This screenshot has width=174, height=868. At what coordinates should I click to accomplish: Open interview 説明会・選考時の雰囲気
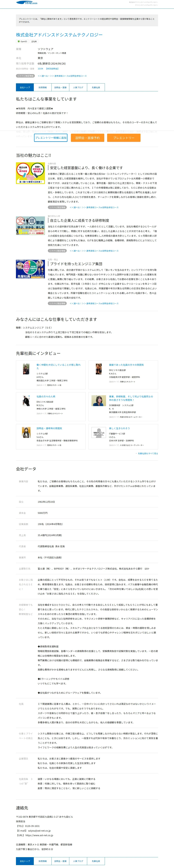(49, 428)
